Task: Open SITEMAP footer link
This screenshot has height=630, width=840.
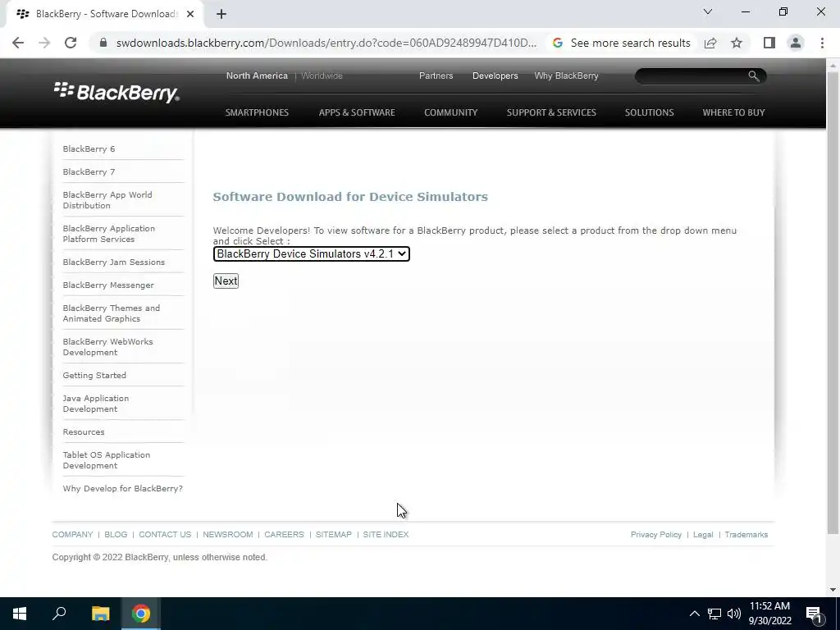Action: [334, 535]
